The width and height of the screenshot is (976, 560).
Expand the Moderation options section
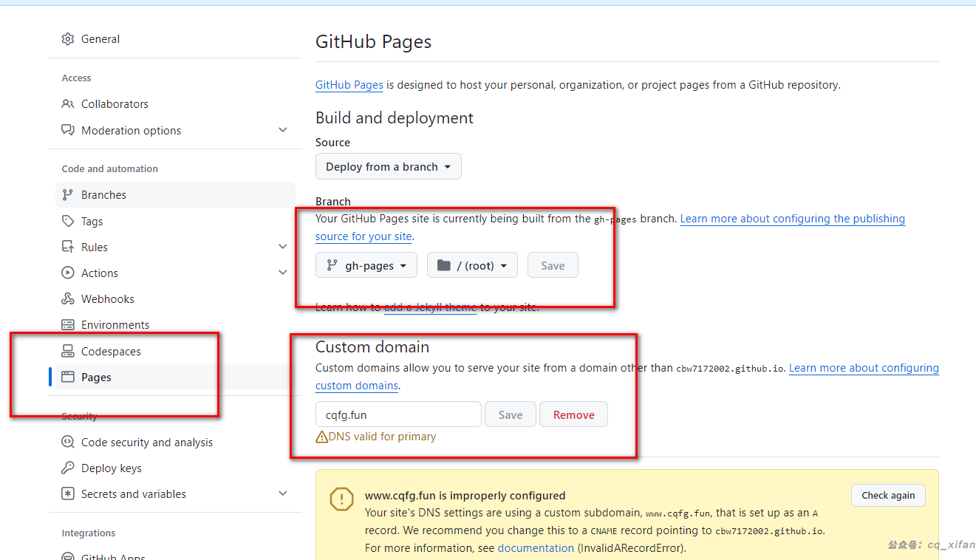(282, 131)
